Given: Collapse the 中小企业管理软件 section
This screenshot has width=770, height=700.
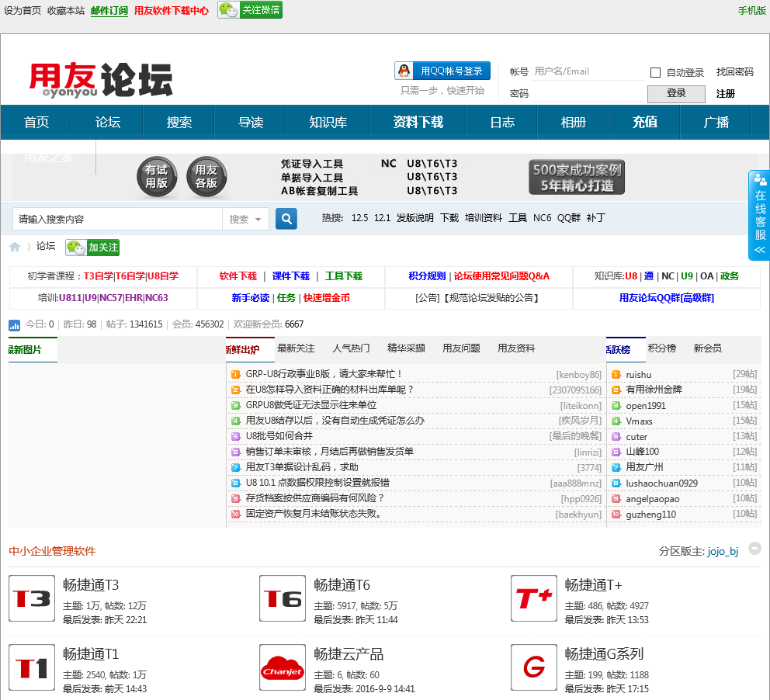Looking at the screenshot, I should click(754, 548).
